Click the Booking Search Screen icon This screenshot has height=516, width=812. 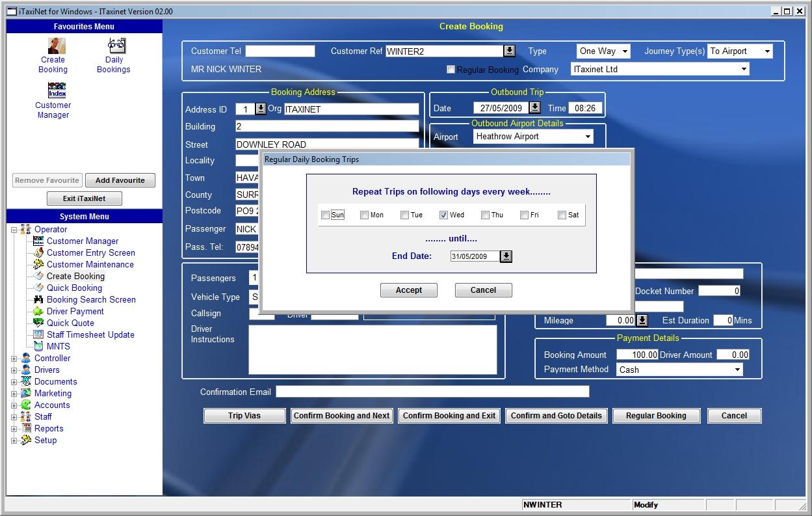[x=38, y=299]
